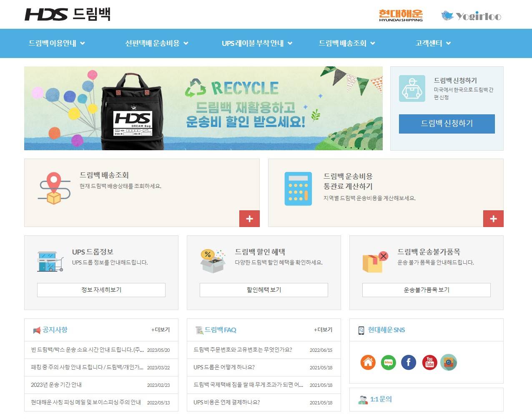Open the Instagram camera SNS icon
The height and width of the screenshot is (419, 532).
click(449, 362)
